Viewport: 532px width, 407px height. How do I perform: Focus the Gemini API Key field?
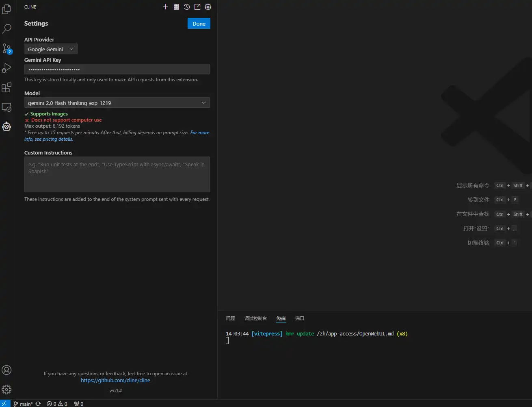tap(117, 70)
